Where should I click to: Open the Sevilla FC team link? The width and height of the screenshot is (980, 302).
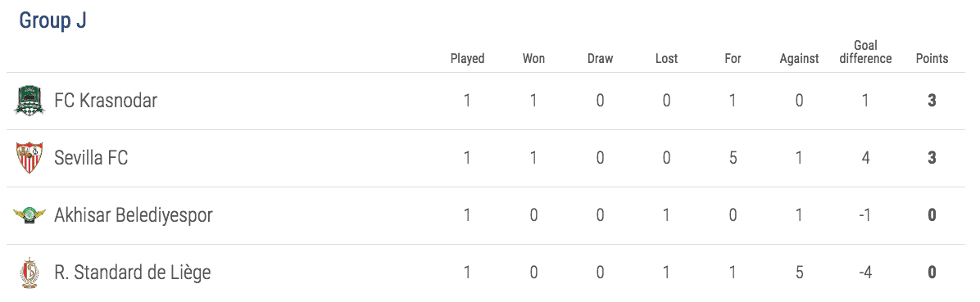pyautogui.click(x=91, y=158)
